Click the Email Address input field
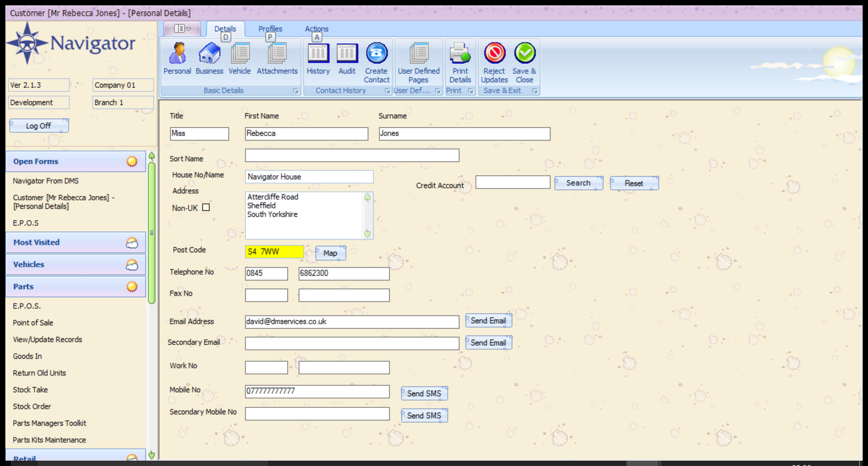 (x=352, y=322)
